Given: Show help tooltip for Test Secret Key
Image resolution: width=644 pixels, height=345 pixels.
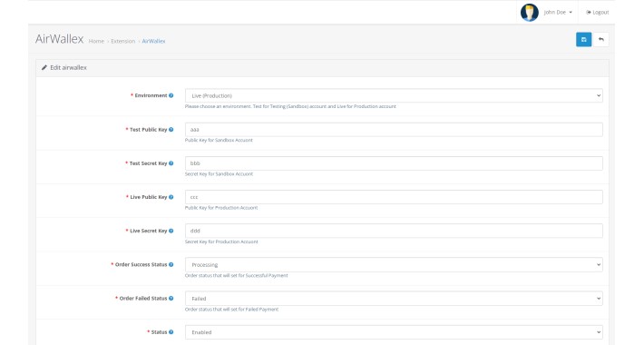Looking at the screenshot, I should click(171, 163).
